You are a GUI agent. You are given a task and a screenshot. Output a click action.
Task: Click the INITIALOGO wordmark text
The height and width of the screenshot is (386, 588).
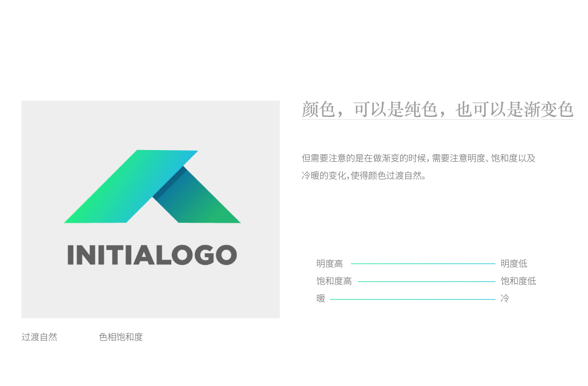[x=152, y=255]
